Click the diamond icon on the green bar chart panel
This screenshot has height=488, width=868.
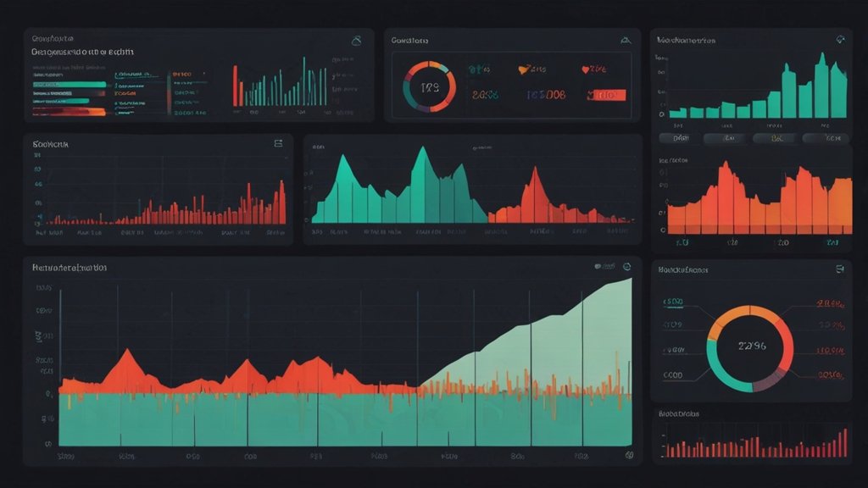tap(841, 39)
